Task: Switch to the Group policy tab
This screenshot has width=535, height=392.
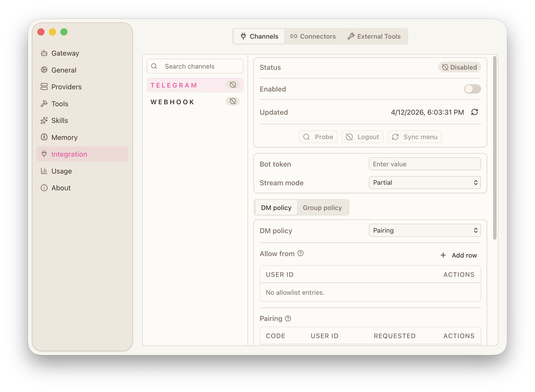Action: tap(323, 207)
